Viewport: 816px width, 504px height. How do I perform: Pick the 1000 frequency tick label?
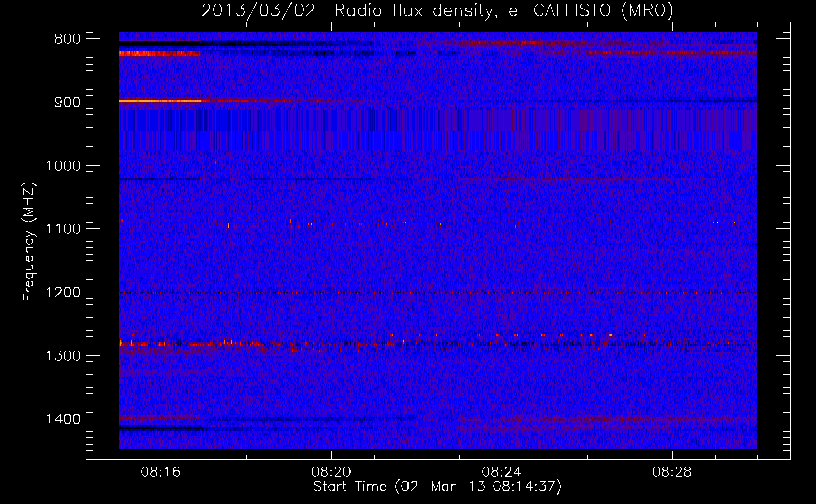(x=63, y=166)
